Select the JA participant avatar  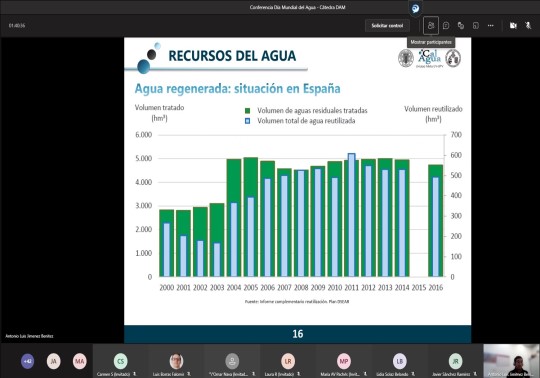point(53,361)
